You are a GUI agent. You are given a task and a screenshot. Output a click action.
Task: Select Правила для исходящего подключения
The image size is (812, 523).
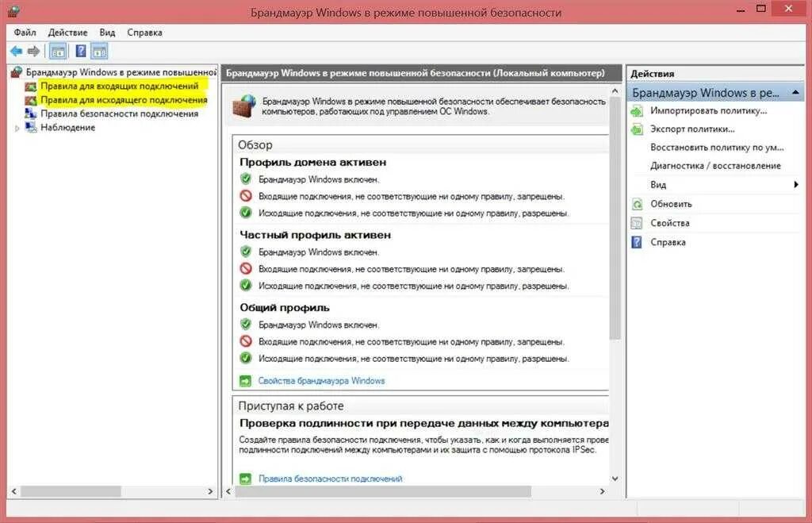pyautogui.click(x=124, y=100)
